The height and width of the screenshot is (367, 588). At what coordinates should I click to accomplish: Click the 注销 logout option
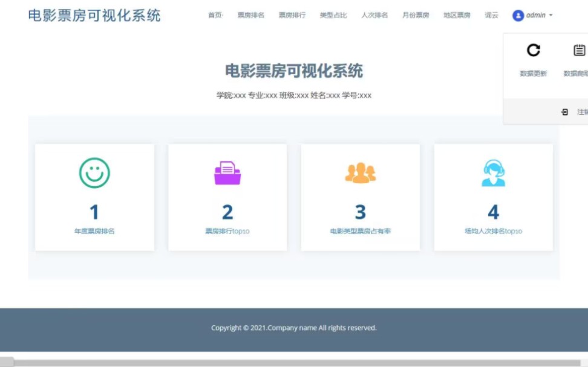point(580,112)
